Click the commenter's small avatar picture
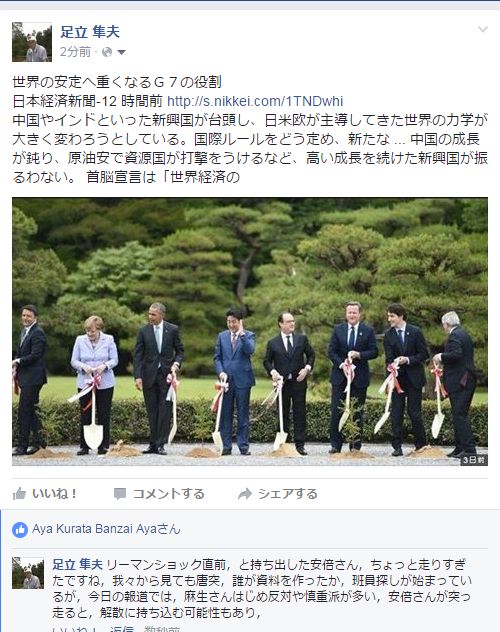Viewport: 500px width, 632px height. coord(28,573)
